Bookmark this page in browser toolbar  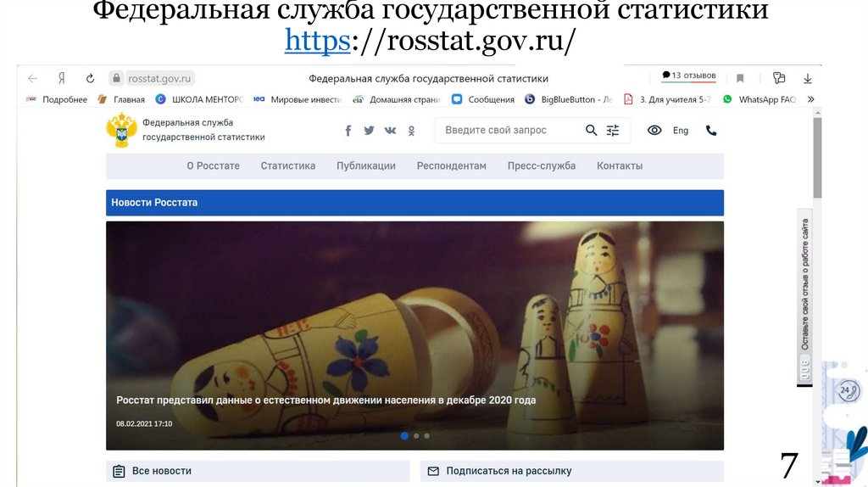[x=740, y=79]
